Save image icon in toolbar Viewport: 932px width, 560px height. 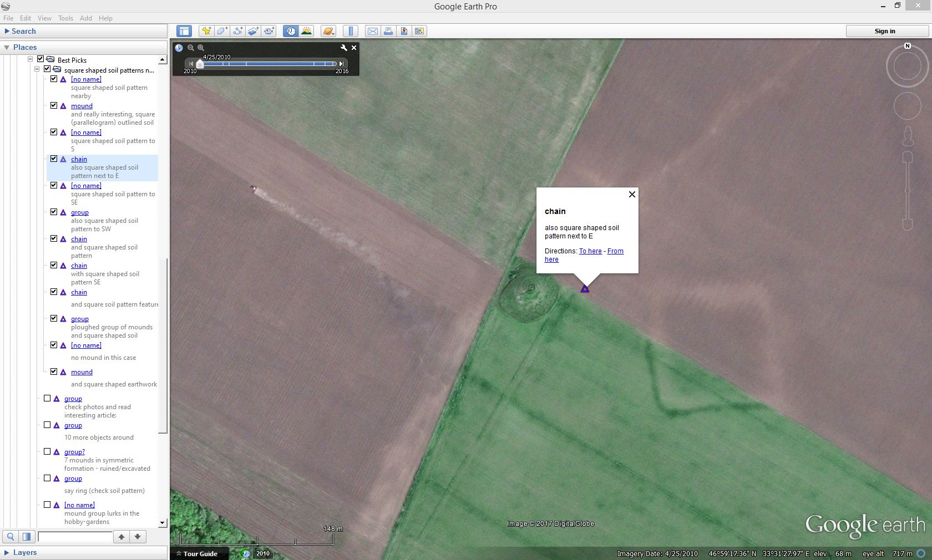[404, 31]
